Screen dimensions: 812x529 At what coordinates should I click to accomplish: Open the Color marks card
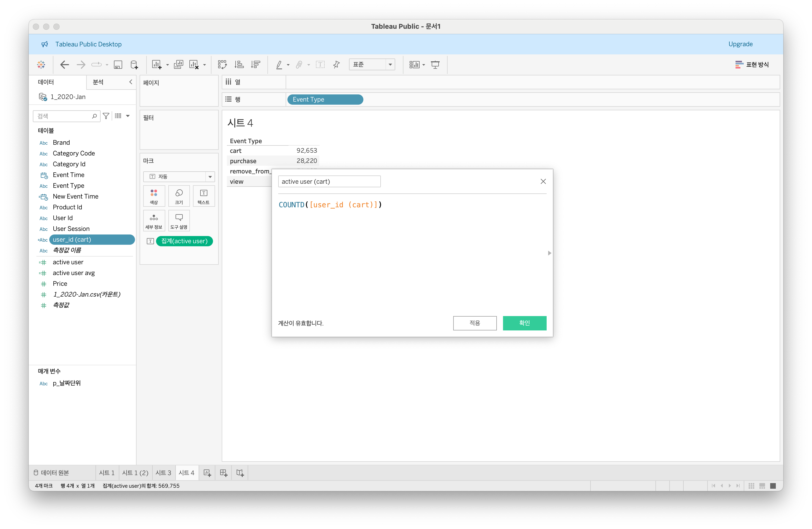click(x=154, y=196)
